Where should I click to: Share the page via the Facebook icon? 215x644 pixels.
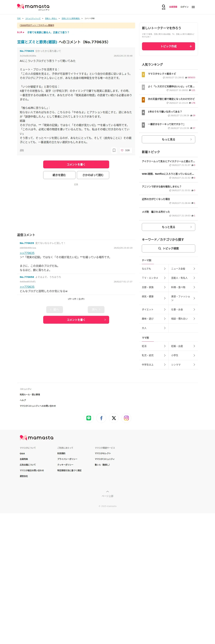[101, 418]
